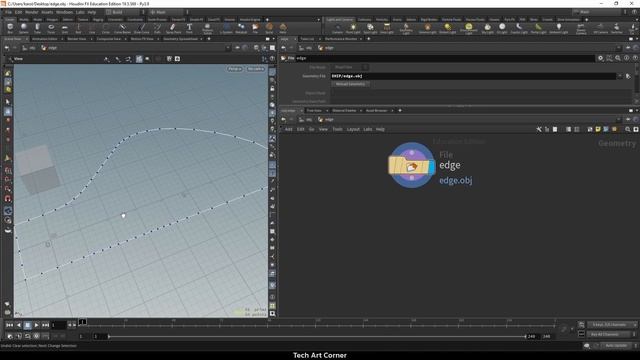Add a Point Light from the shelf
This screenshot has width=640, height=360.
[353, 28]
